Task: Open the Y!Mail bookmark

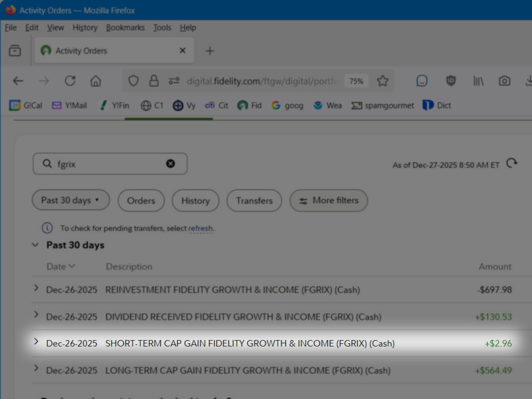Action: (x=69, y=106)
